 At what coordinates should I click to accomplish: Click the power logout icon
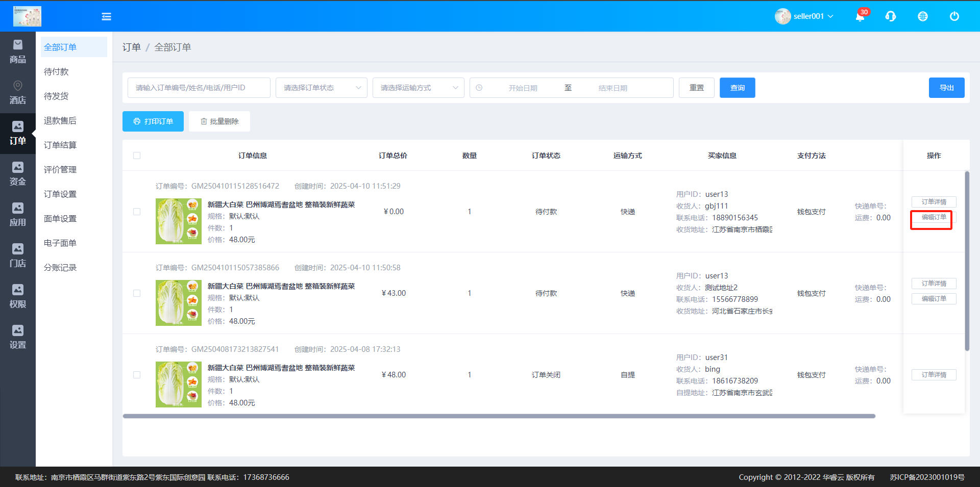[x=954, y=16]
